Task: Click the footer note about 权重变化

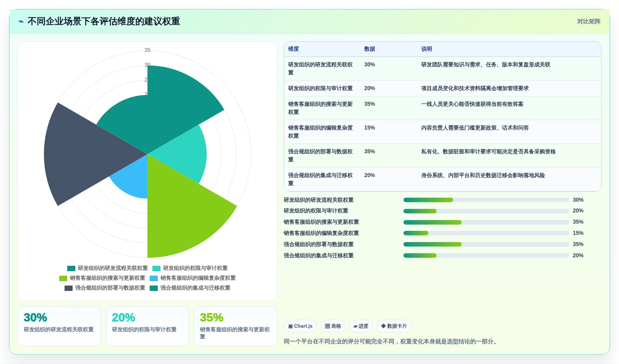Action: [390, 342]
